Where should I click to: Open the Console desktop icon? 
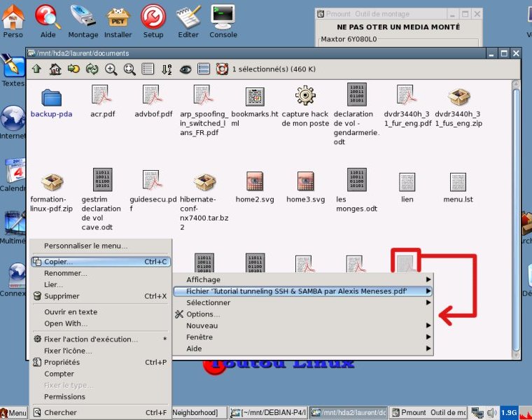(x=223, y=21)
